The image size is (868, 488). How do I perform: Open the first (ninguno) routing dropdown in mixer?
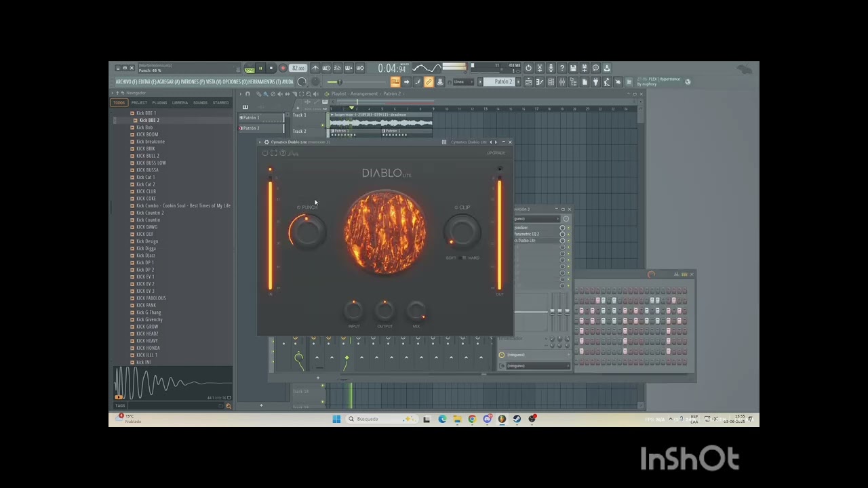537,354
